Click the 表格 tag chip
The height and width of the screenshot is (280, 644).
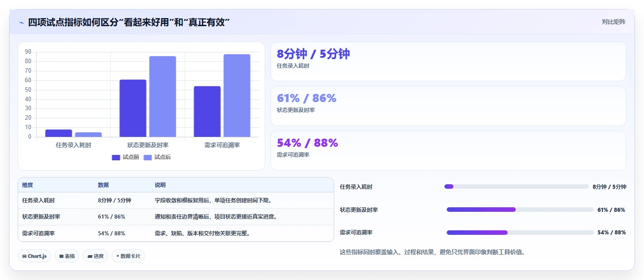point(67,256)
